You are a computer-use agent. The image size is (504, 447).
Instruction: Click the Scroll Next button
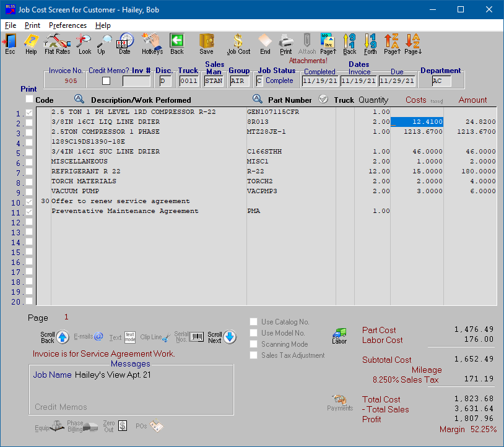pos(228,336)
